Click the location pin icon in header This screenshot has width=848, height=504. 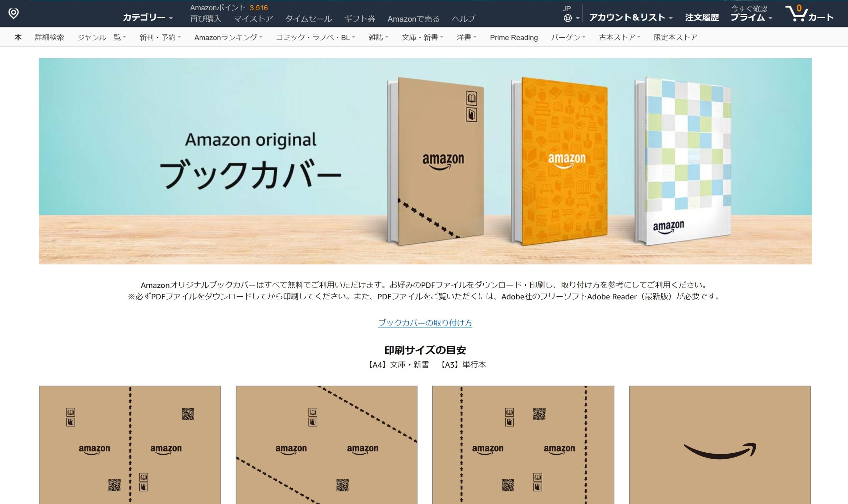[13, 14]
